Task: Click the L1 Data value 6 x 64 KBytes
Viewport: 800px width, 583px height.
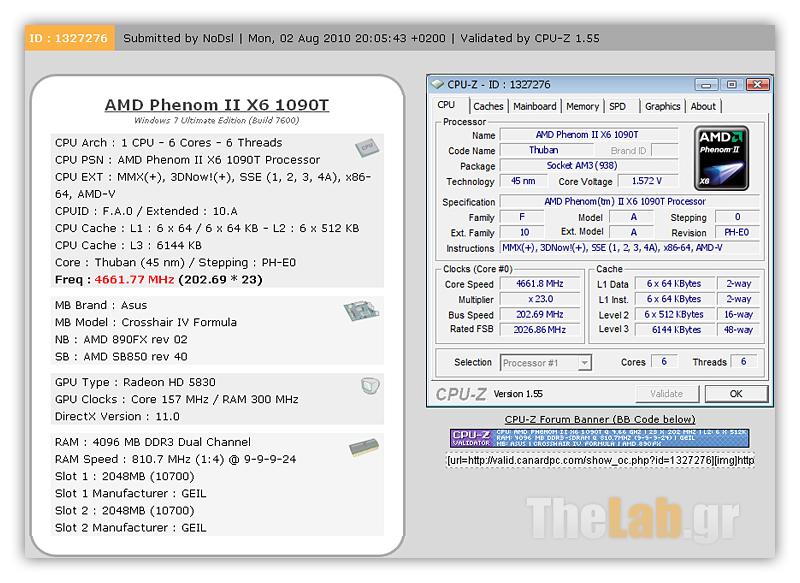Action: 674,284
